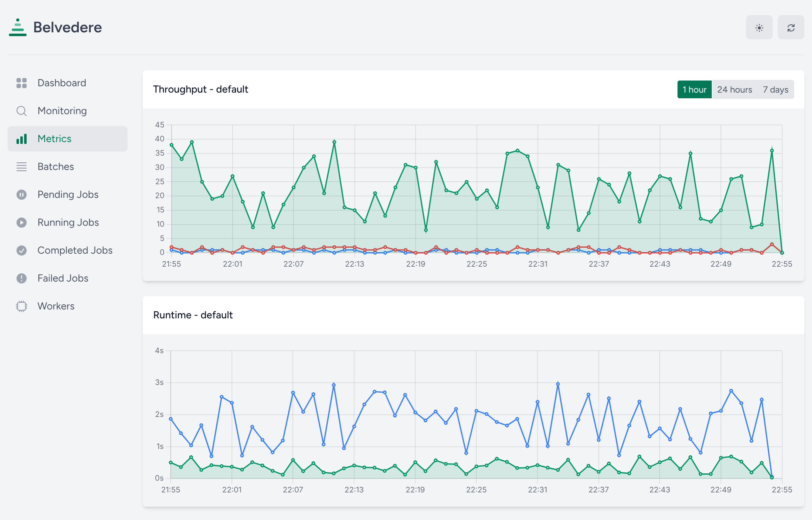Click the Failed Jobs exclamation icon
This screenshot has height=520, width=812.
coord(22,278)
